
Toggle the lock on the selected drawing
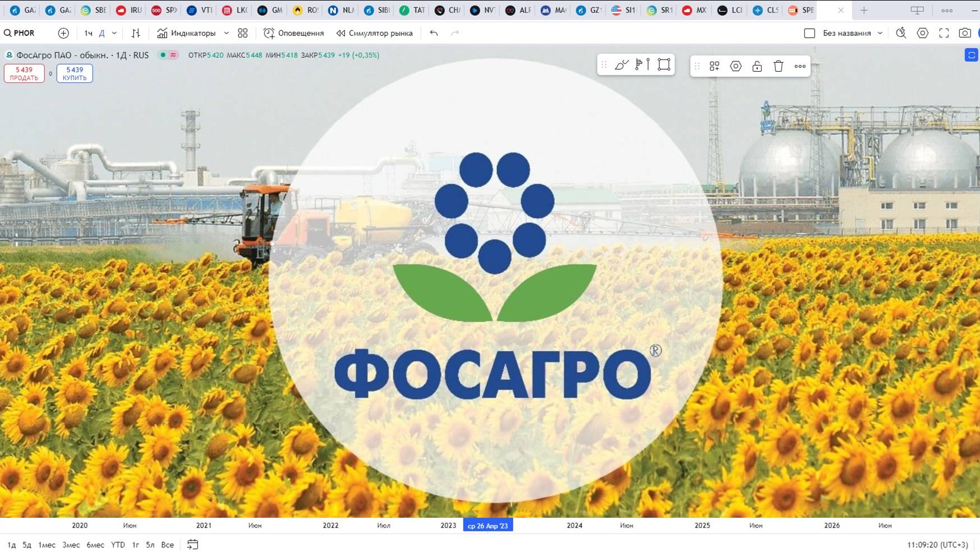pyautogui.click(x=757, y=66)
